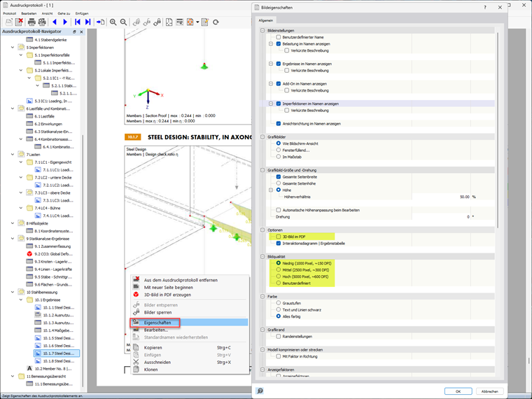
Task: Undock the Ausdruckprotokoll-Navigator panel
Action: 74,31
